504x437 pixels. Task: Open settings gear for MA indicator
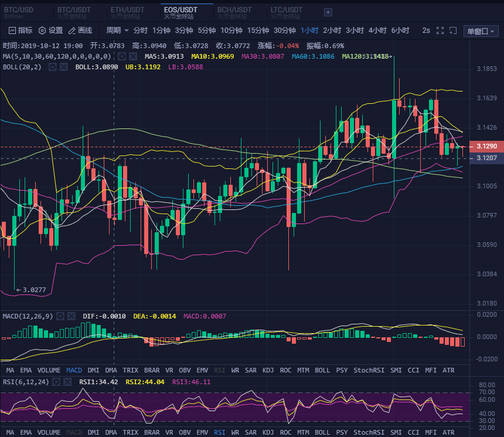pos(122,56)
